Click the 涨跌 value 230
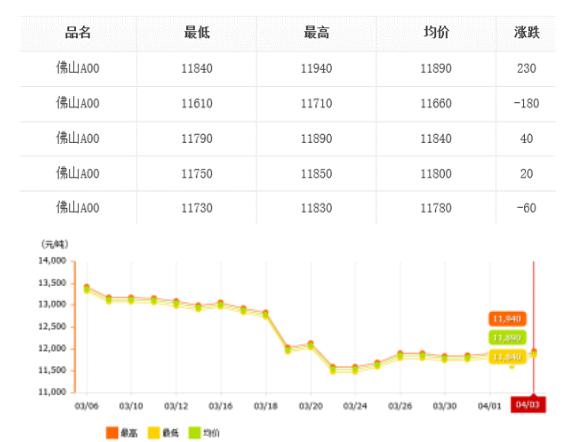This screenshot has height=442, width=573. click(527, 68)
